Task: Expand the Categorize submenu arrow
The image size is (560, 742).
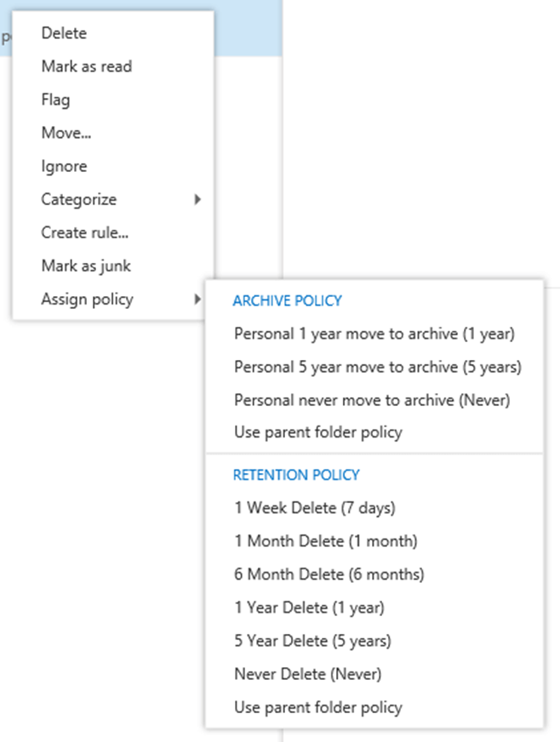Action: point(197,199)
